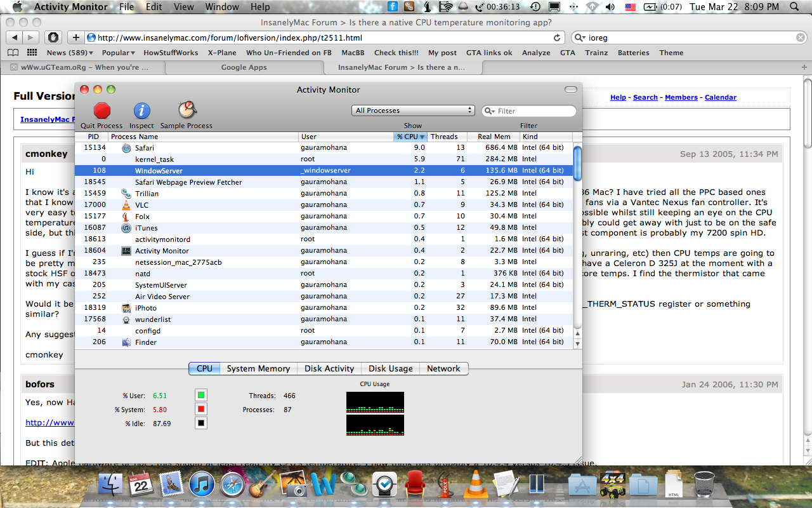812x508 pixels.
Task: Open Finder from the Dock
Action: point(111,485)
